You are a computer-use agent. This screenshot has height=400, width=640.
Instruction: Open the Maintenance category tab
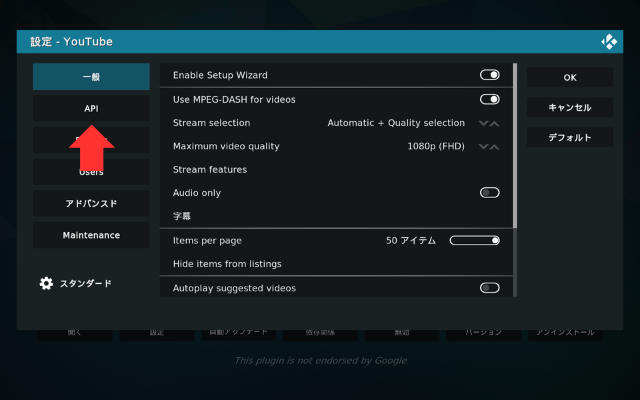pos(91,235)
